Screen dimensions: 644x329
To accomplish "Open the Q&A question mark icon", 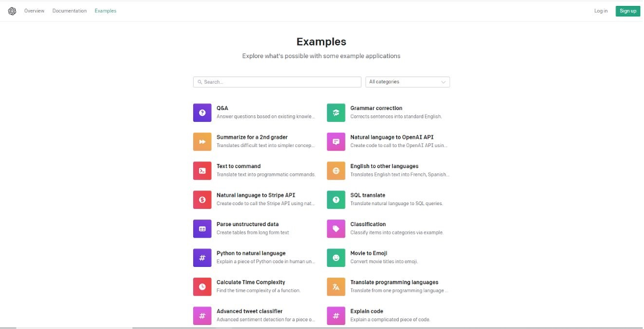I will point(202,113).
